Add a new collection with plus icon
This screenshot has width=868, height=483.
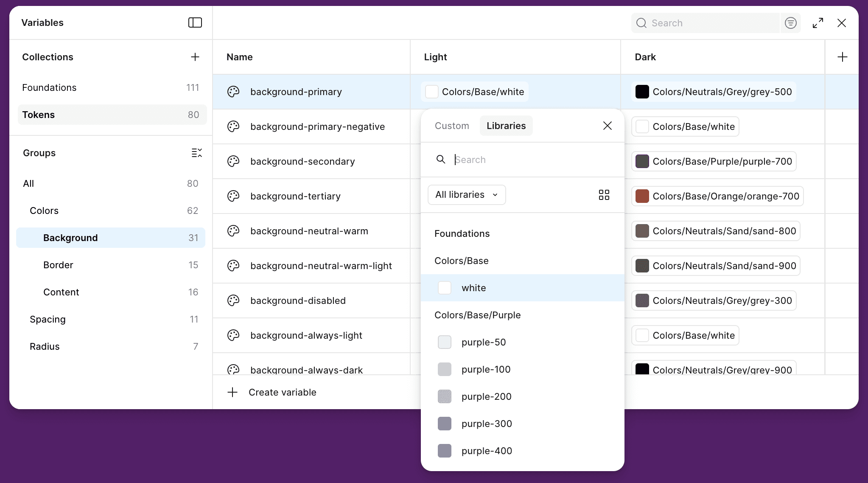pyautogui.click(x=195, y=57)
